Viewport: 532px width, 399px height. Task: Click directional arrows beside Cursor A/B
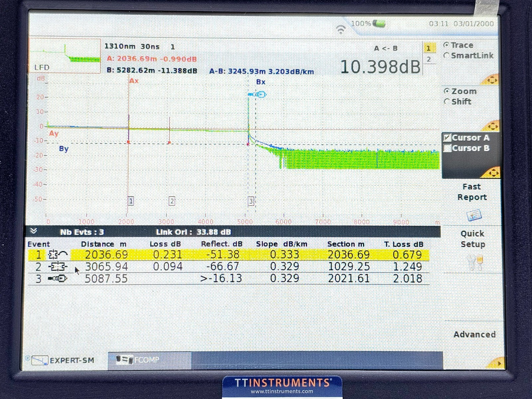pos(492,173)
